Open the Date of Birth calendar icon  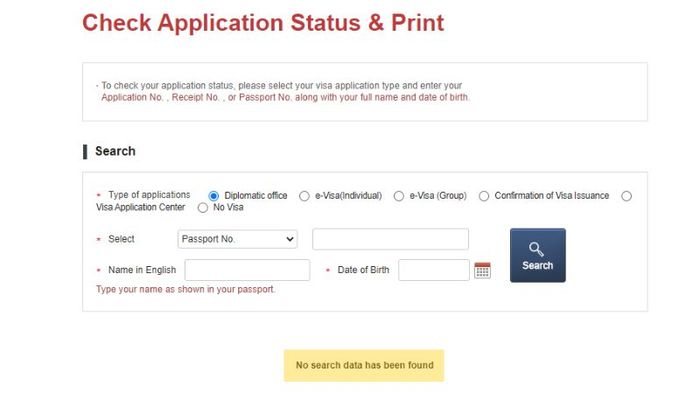tap(482, 270)
